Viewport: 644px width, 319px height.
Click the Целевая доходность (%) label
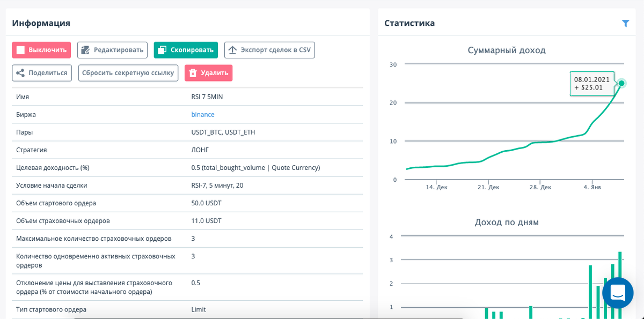[x=53, y=168]
